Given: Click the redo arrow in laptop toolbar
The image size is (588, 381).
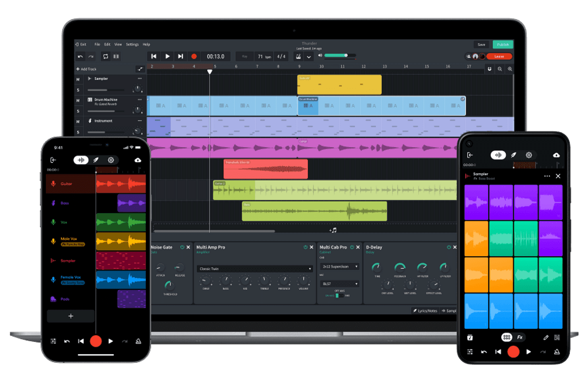Looking at the screenshot, I should pyautogui.click(x=91, y=57).
